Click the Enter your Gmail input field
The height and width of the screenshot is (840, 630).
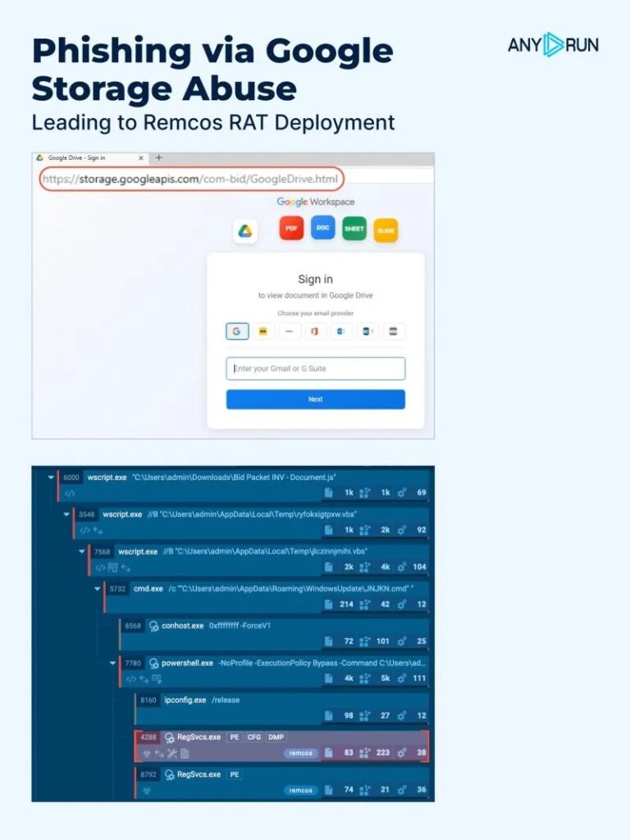315,368
